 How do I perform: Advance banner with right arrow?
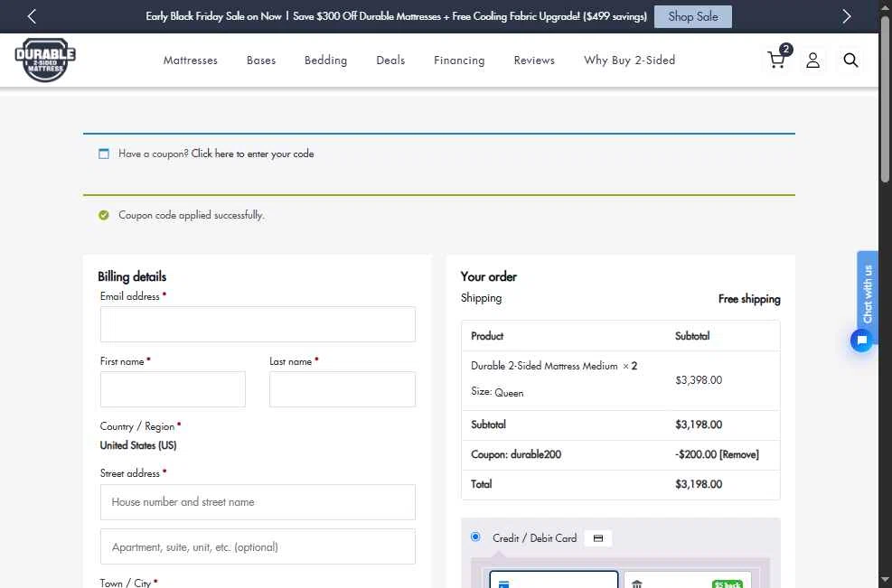[847, 16]
